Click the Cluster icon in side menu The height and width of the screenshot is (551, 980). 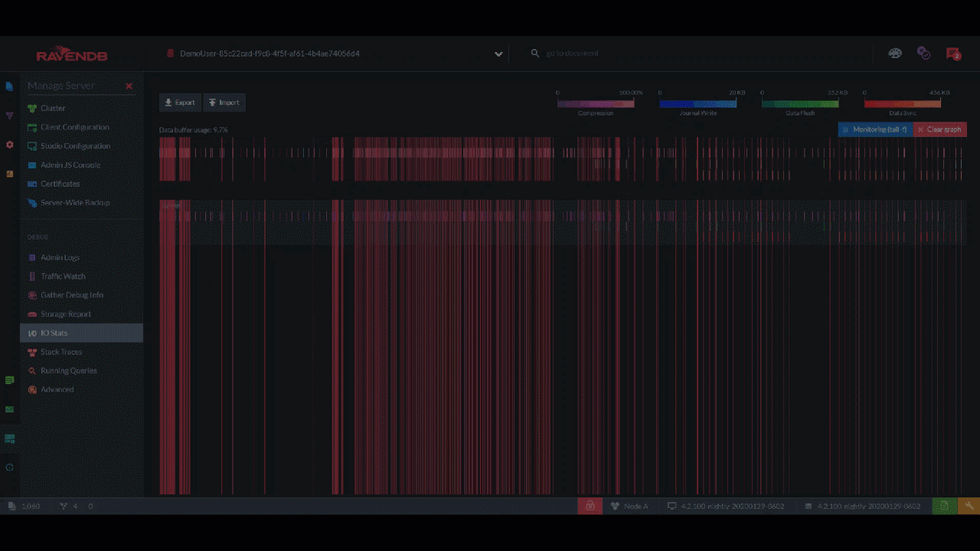click(x=32, y=109)
